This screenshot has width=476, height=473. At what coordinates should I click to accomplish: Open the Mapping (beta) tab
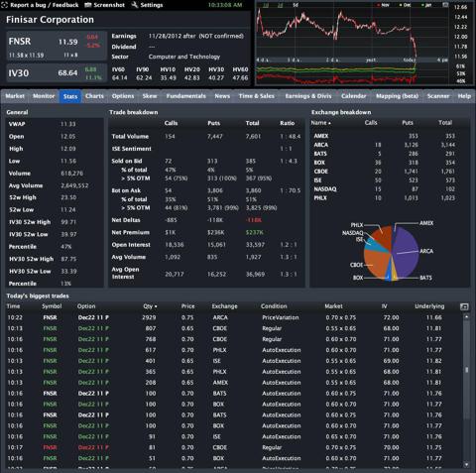397,96
